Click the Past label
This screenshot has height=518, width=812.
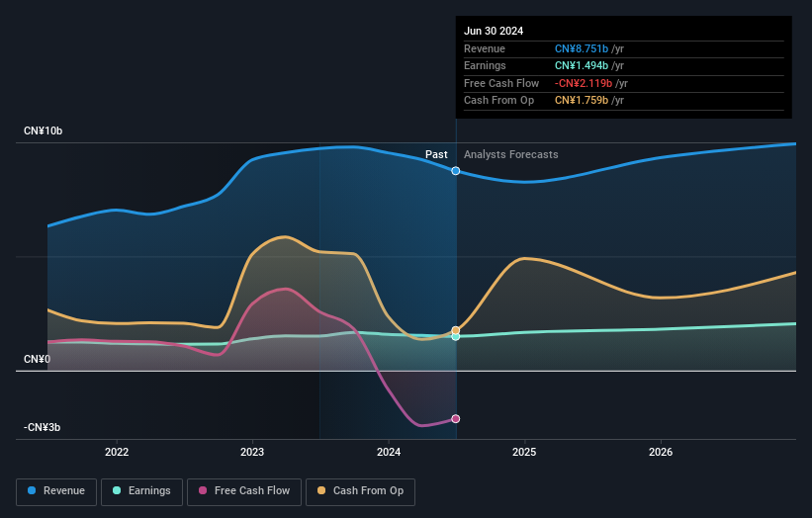pos(436,154)
